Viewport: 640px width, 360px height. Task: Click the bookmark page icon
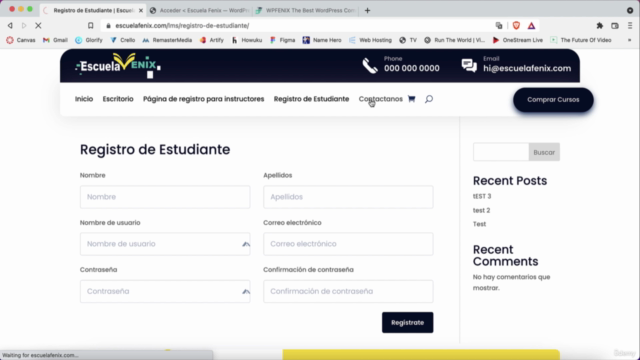click(x=91, y=26)
